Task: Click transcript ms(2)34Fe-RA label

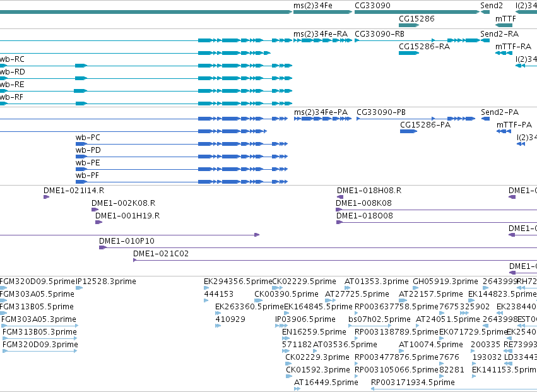Action: click(321, 34)
